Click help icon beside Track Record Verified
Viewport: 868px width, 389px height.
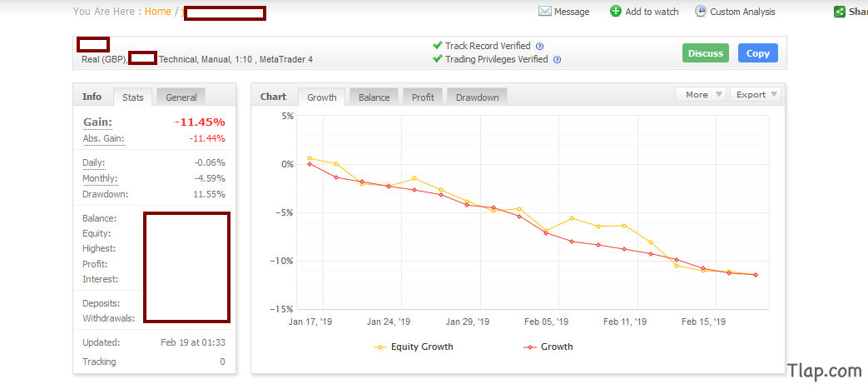pyautogui.click(x=540, y=47)
